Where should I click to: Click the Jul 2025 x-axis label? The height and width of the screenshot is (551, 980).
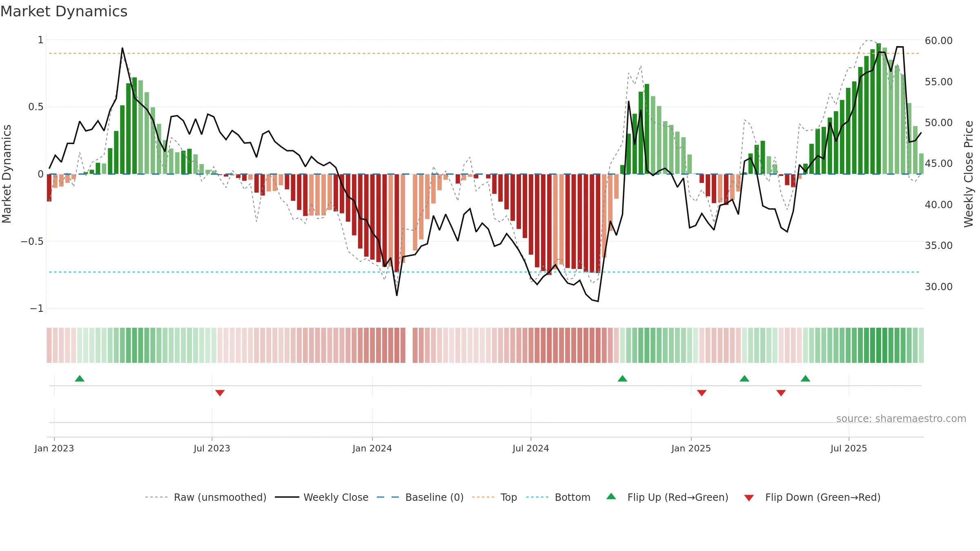[x=849, y=448]
